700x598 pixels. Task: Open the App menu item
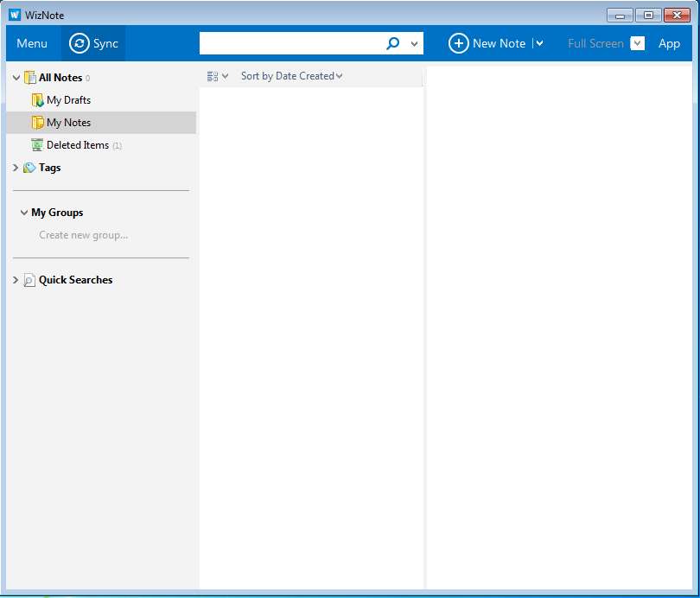click(x=669, y=43)
